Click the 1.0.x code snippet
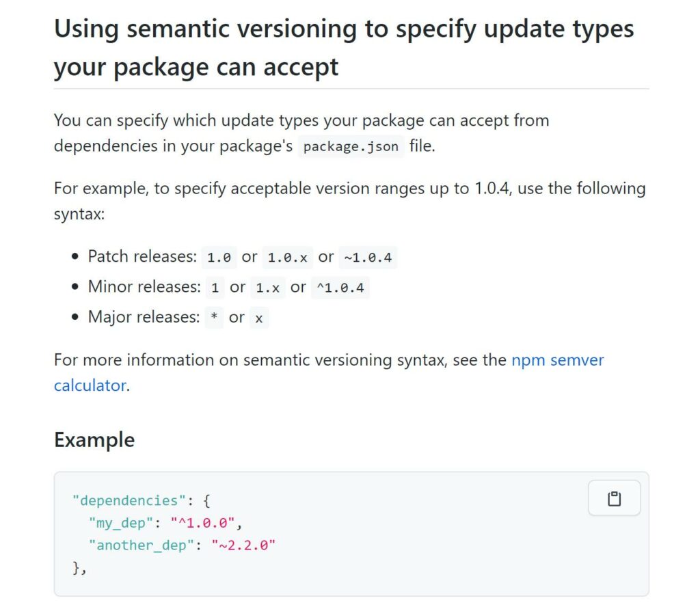 [287, 258]
